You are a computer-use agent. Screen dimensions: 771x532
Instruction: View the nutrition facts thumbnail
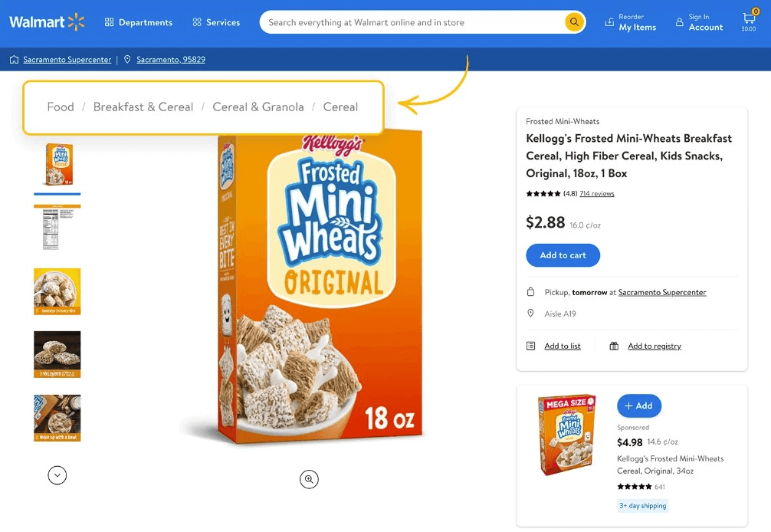[x=57, y=228]
